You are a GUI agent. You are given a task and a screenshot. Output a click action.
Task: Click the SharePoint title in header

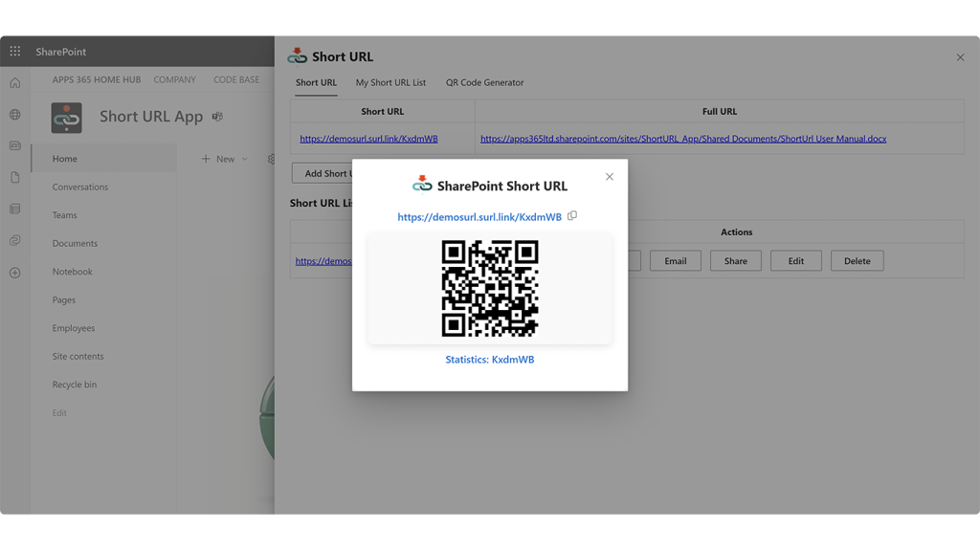point(60,52)
